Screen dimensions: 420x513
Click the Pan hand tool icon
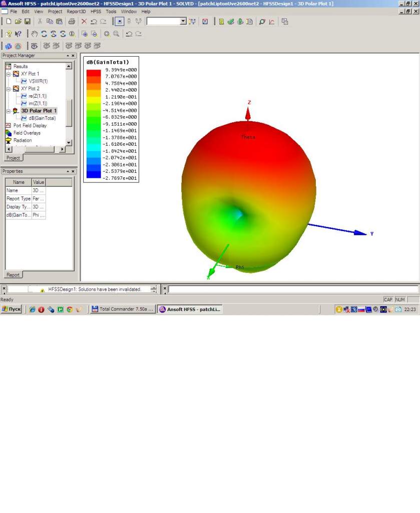(35, 34)
